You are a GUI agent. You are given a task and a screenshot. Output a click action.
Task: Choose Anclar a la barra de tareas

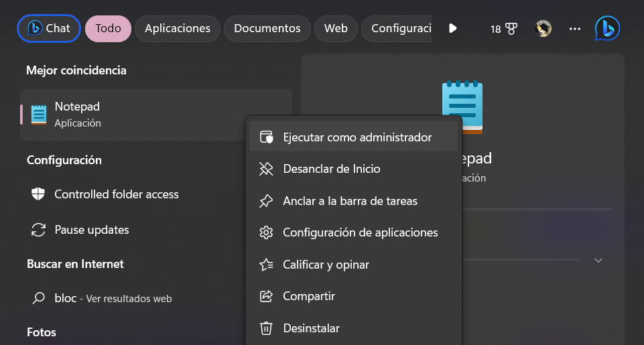tap(350, 201)
